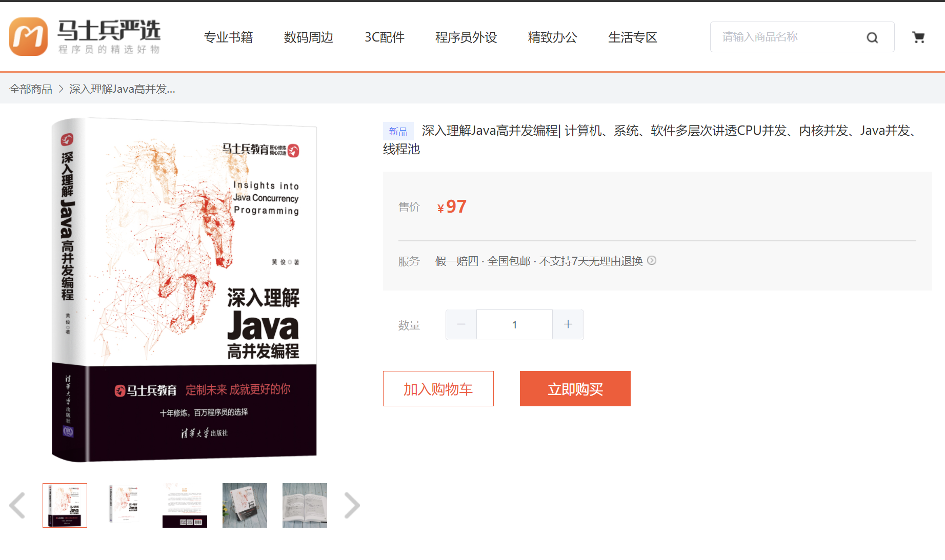Open the 生活专区 category
The width and height of the screenshot is (945, 560).
click(x=633, y=37)
